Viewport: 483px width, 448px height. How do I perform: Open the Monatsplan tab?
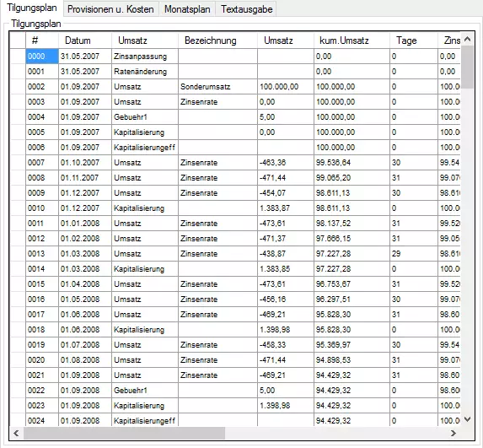click(x=187, y=9)
